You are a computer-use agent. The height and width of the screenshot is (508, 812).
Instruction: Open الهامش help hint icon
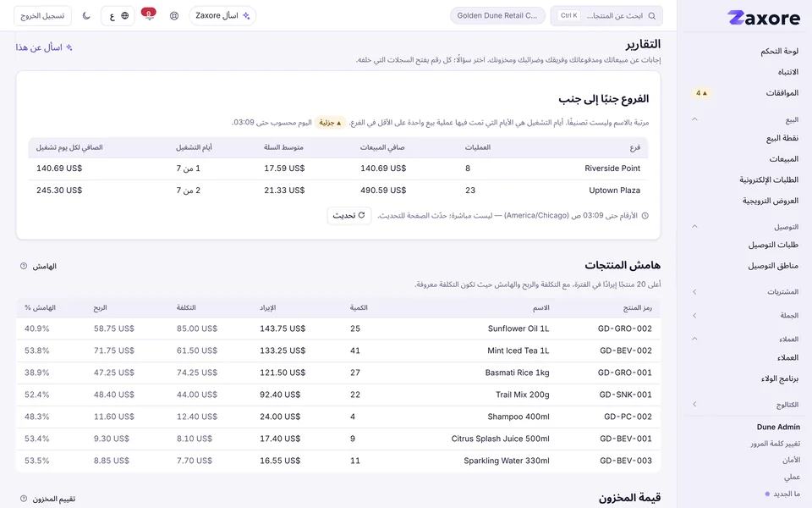24,266
